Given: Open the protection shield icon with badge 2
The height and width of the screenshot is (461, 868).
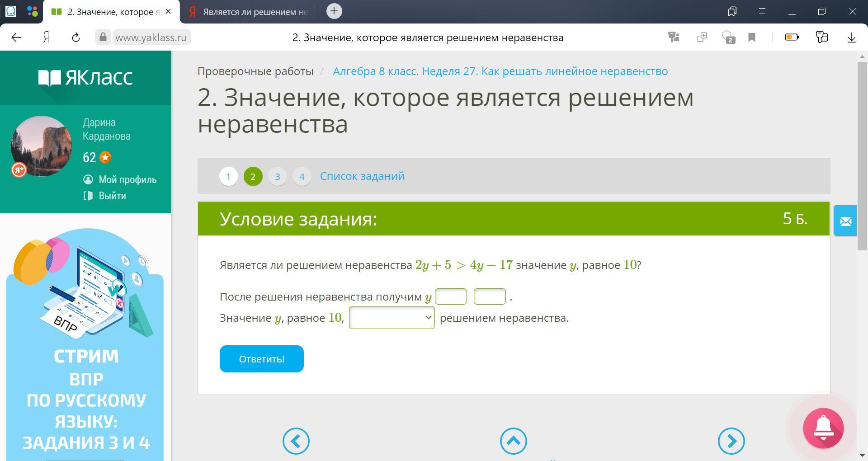Looking at the screenshot, I should tap(729, 37).
